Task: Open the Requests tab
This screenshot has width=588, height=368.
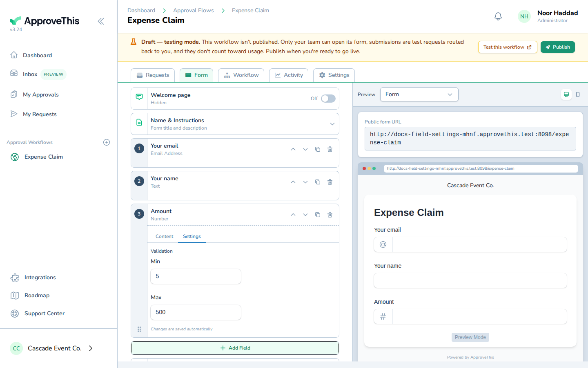Action: click(x=153, y=75)
